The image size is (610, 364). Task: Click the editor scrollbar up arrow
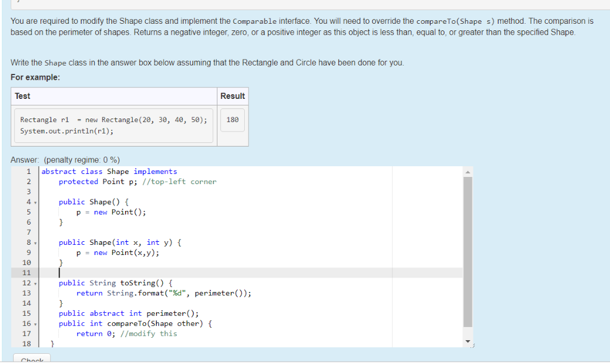(x=468, y=171)
